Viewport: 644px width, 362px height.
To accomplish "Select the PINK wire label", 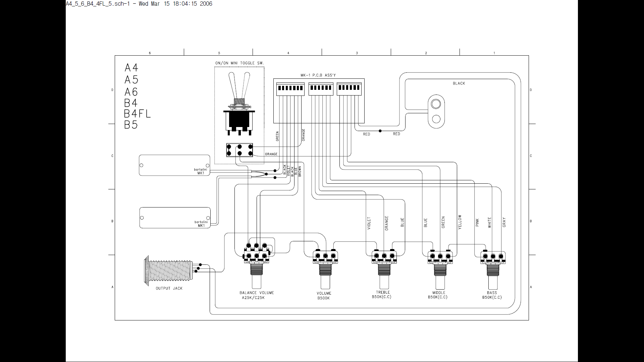I will [477, 223].
